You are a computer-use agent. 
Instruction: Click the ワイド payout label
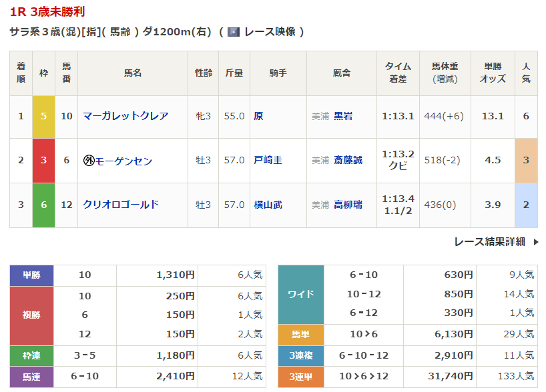300,294
